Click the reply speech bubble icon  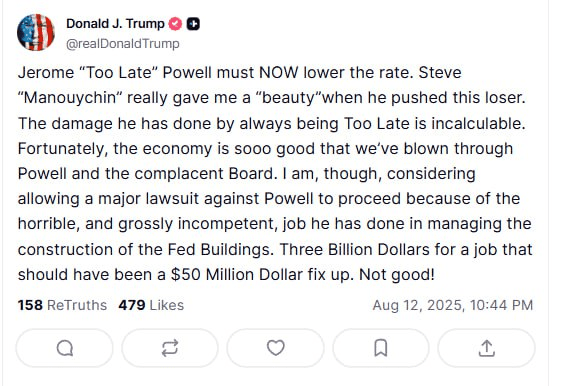click(x=65, y=348)
